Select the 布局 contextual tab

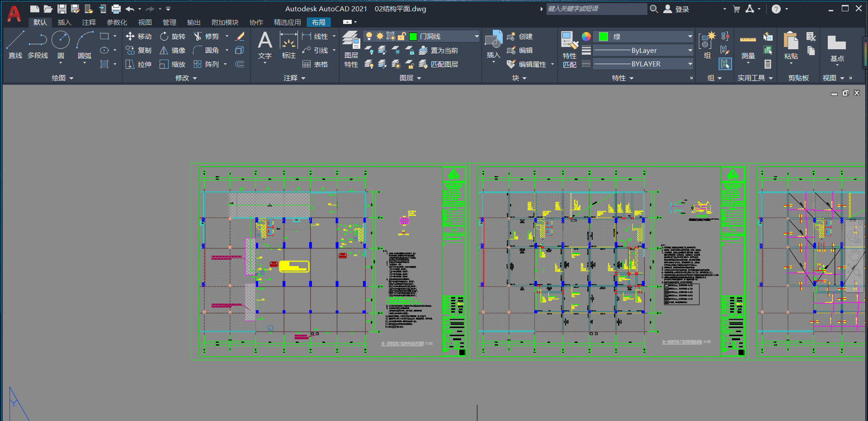tap(318, 22)
